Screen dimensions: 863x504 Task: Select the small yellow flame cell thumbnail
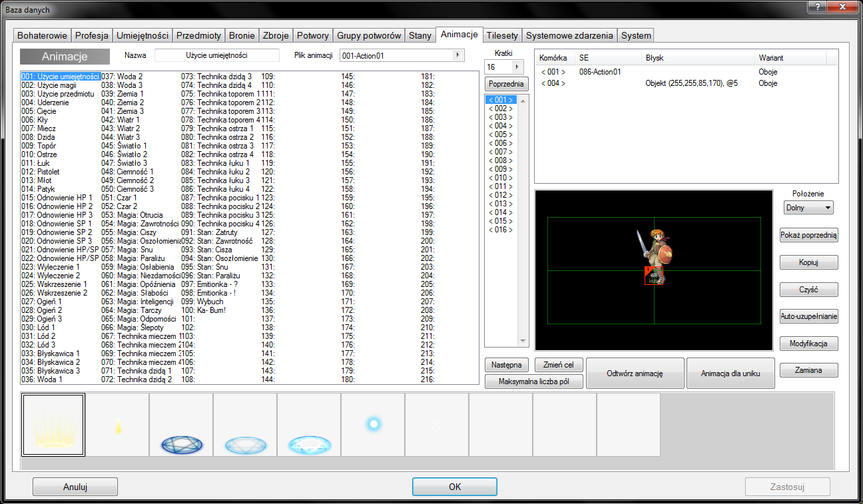point(117,425)
